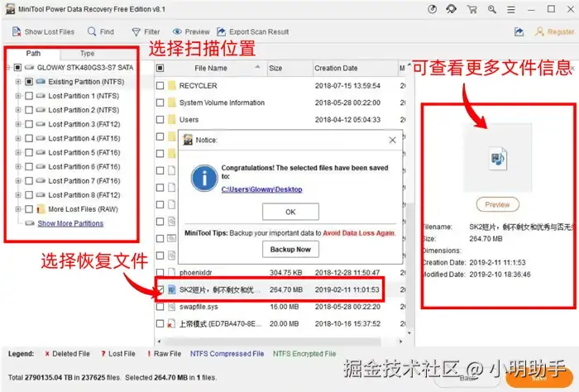Sort by the File Name column arrow
579x392 pixels.
tap(257, 67)
